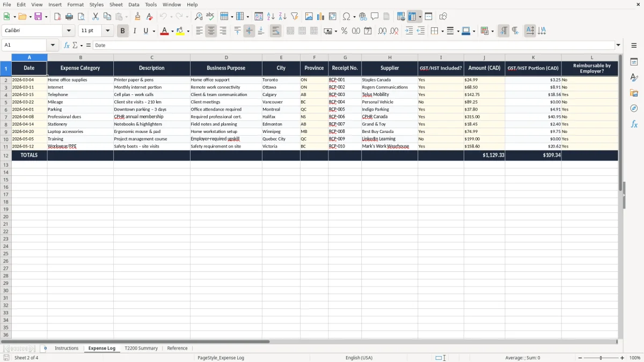Toggle Center Vertically alignment
The height and width of the screenshot is (362, 644).
tap(249, 31)
